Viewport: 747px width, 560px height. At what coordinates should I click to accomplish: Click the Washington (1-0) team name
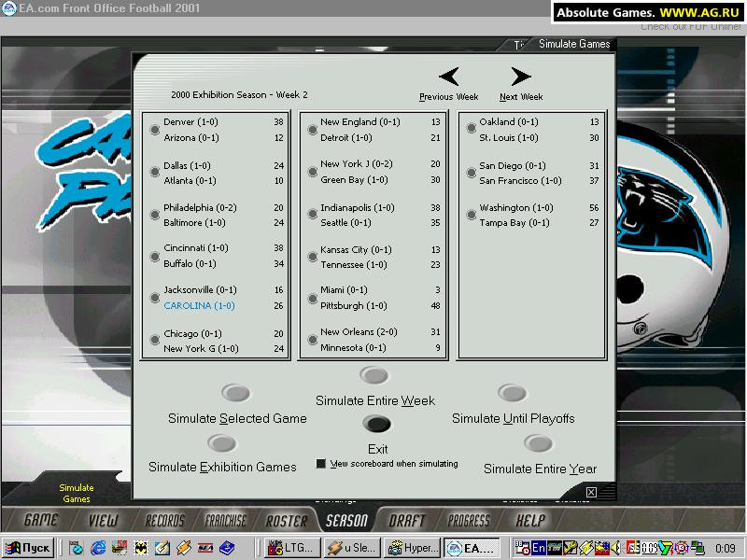516,207
